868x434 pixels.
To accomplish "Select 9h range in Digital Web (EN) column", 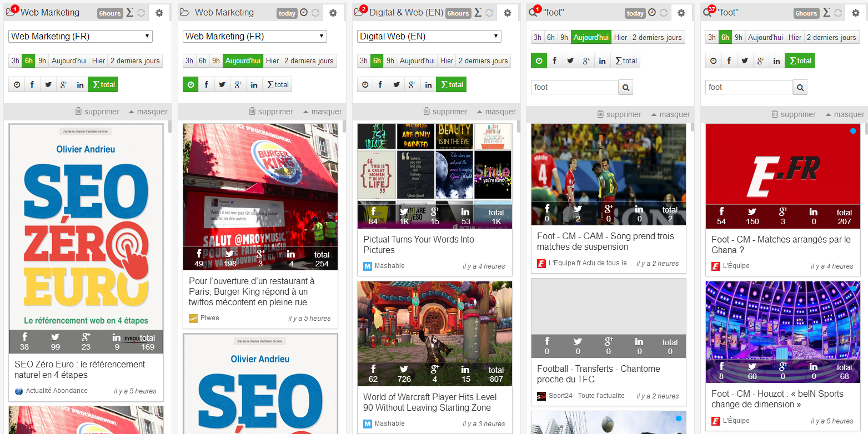I will click(390, 61).
